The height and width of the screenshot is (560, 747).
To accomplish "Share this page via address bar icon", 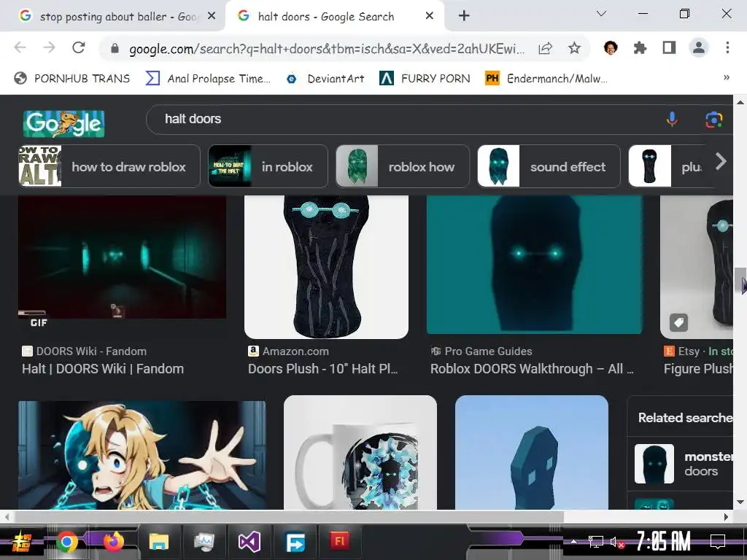I will pos(545,48).
